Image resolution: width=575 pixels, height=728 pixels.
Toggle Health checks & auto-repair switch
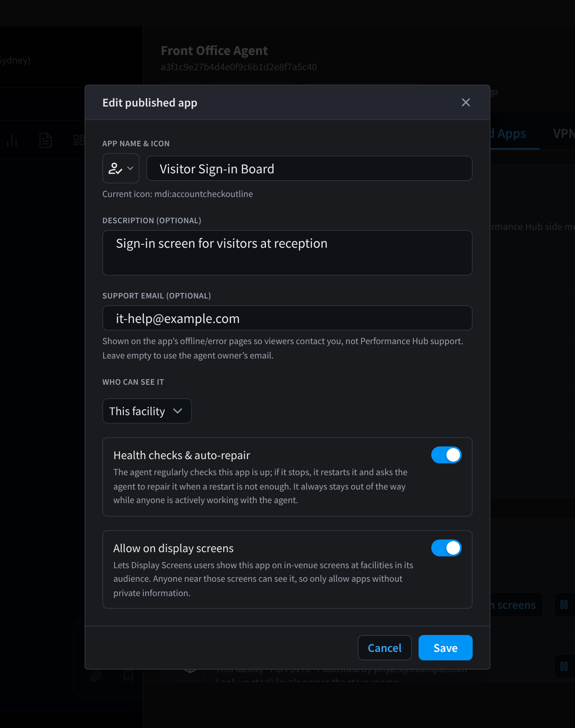click(446, 455)
